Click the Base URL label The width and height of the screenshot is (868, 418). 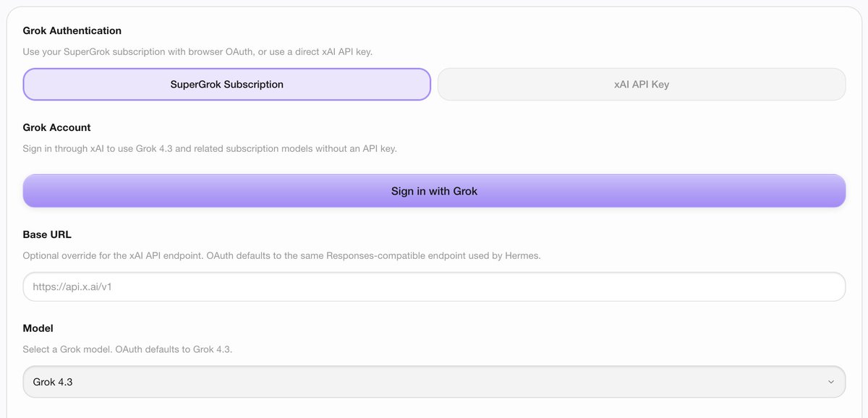point(47,234)
